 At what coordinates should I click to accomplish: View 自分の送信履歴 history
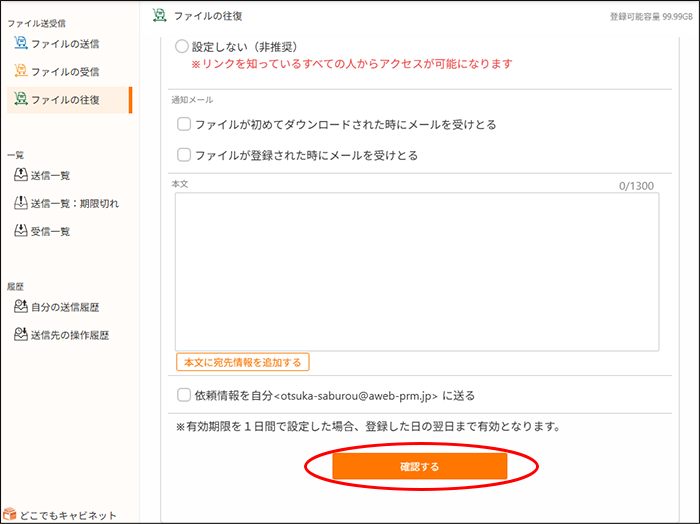pos(65,307)
